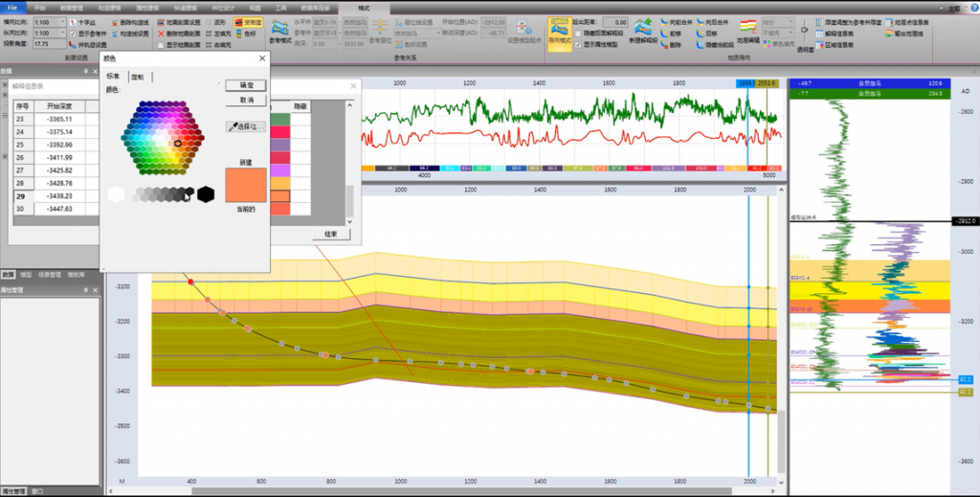
Task: Open 色标设置 color scale settings
Action: tap(412, 45)
